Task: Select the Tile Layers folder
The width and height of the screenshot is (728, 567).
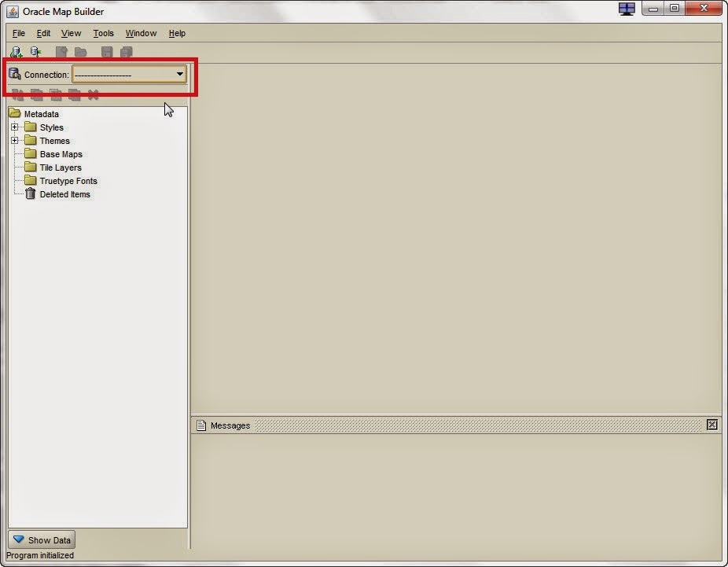Action: (x=57, y=168)
